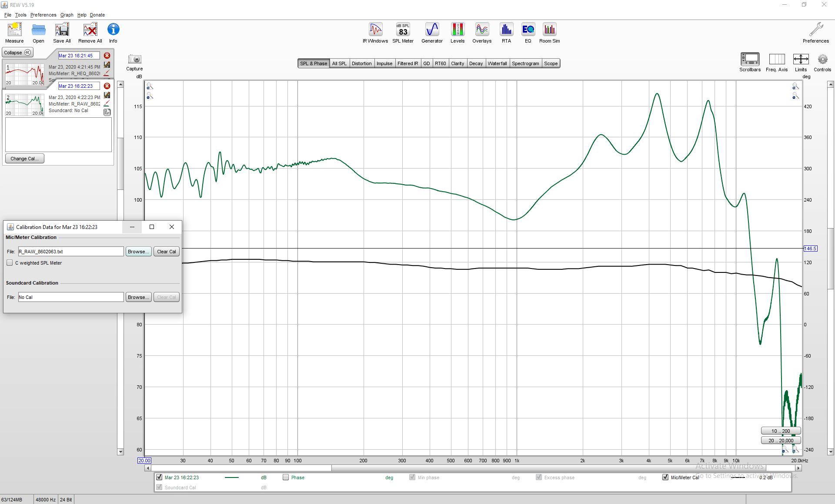835x504 pixels.
Task: Click the green trace colour line in legend
Action: point(232,477)
